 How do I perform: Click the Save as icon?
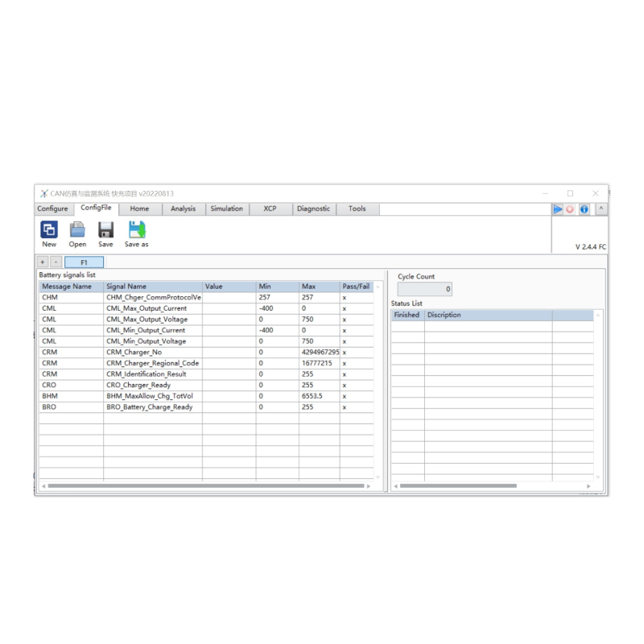click(x=136, y=230)
